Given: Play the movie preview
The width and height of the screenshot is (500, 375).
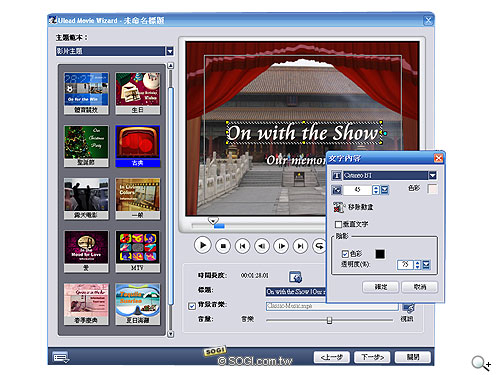Looking at the screenshot, I should tap(202, 246).
